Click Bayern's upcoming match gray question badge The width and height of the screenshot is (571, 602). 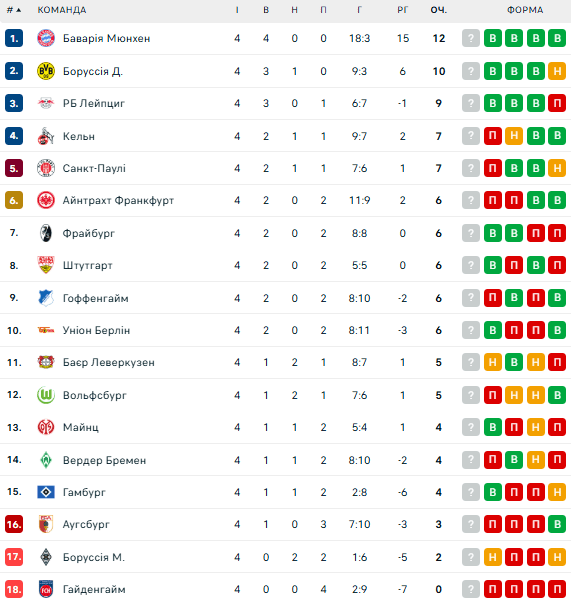[x=471, y=38]
